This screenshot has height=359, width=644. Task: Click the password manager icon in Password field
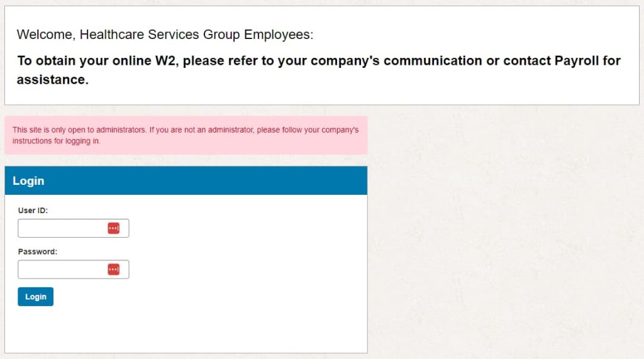click(x=113, y=270)
